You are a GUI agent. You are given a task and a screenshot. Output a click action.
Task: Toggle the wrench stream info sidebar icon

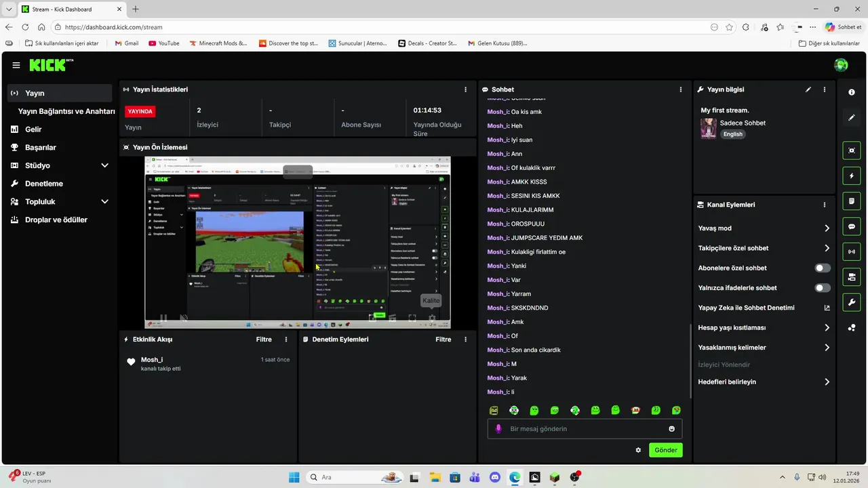coord(852,302)
